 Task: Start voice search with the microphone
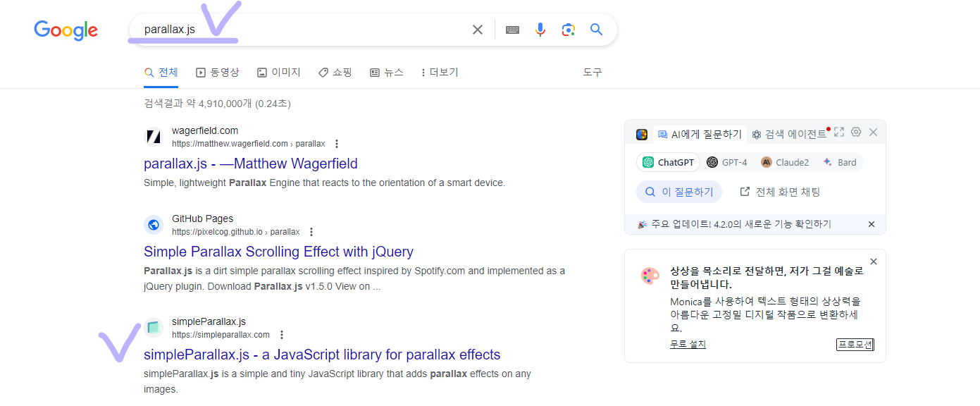[540, 30]
